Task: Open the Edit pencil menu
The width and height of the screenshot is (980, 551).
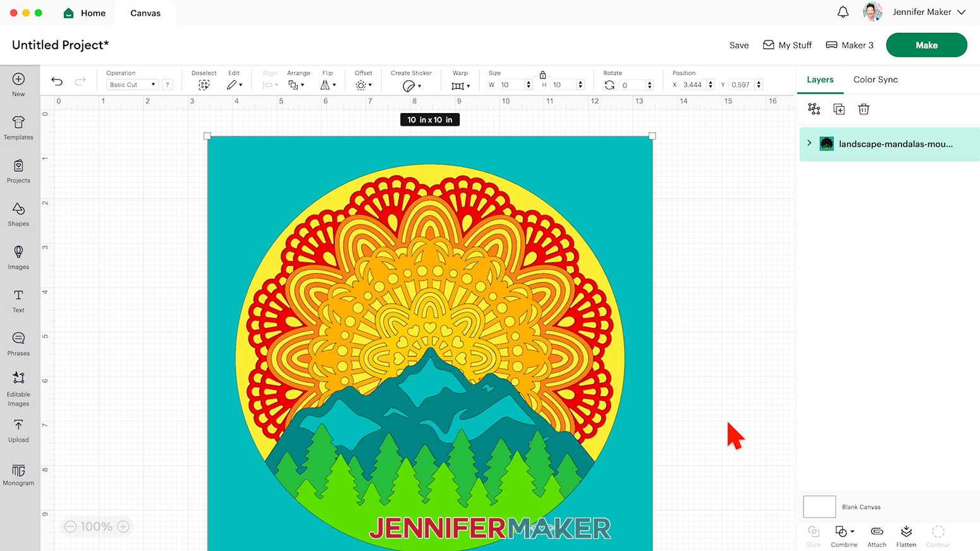Action: (235, 85)
